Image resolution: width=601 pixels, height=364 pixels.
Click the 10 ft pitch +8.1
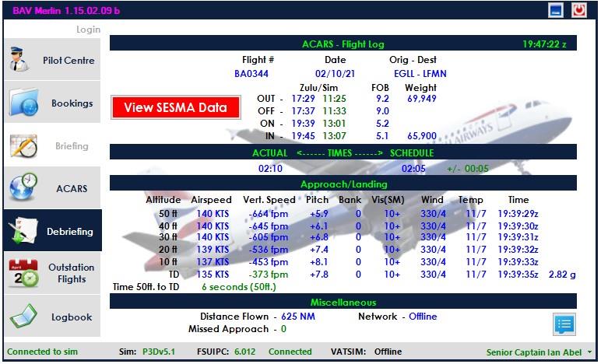coord(319,262)
